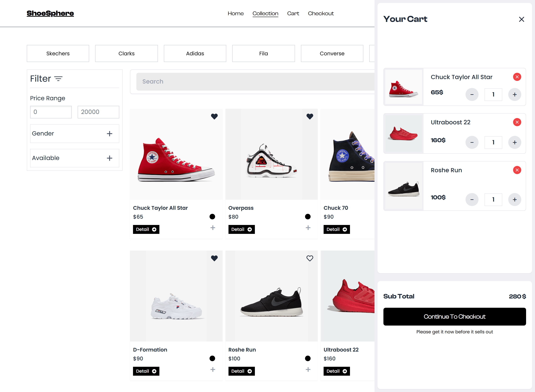Screen dimensions: 535x392
Task: Open Detail for Overpass
Action: click(x=241, y=229)
